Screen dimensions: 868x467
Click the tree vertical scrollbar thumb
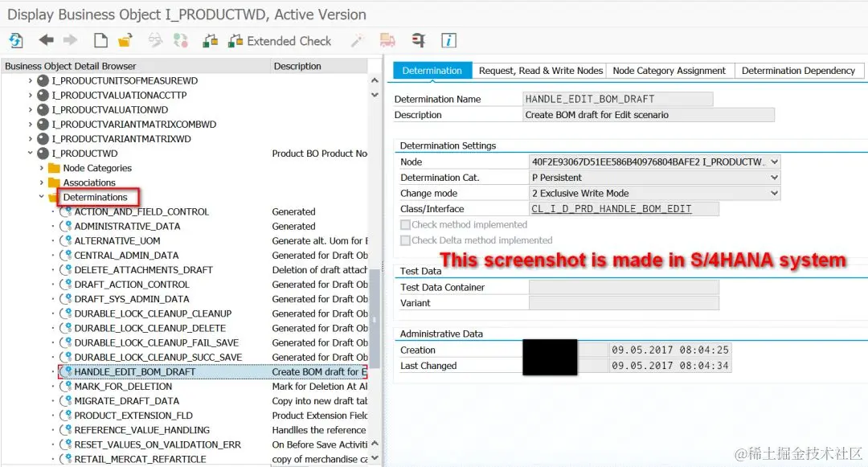pyautogui.click(x=375, y=318)
